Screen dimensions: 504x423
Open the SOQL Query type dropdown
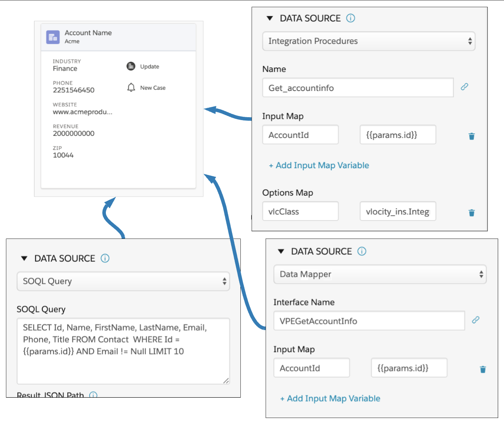tap(123, 281)
